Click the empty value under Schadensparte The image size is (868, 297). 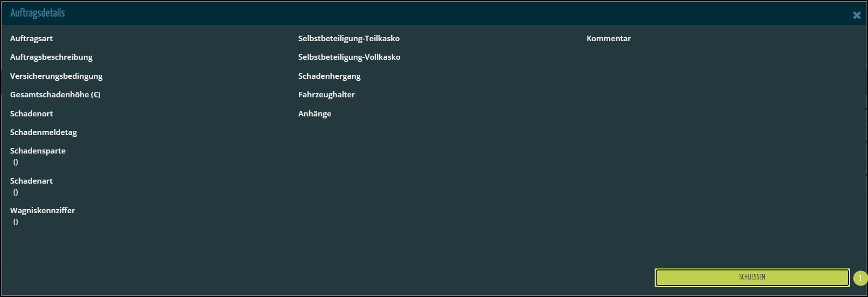[x=16, y=163]
